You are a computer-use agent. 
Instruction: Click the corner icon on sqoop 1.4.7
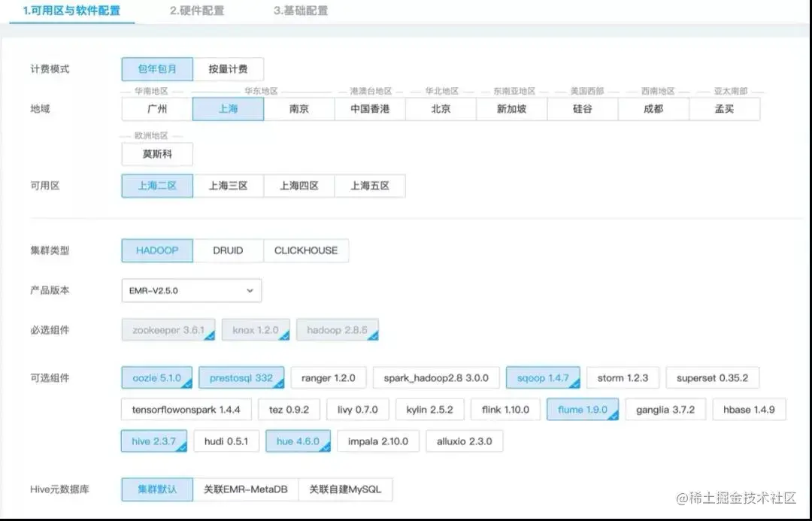click(x=576, y=383)
